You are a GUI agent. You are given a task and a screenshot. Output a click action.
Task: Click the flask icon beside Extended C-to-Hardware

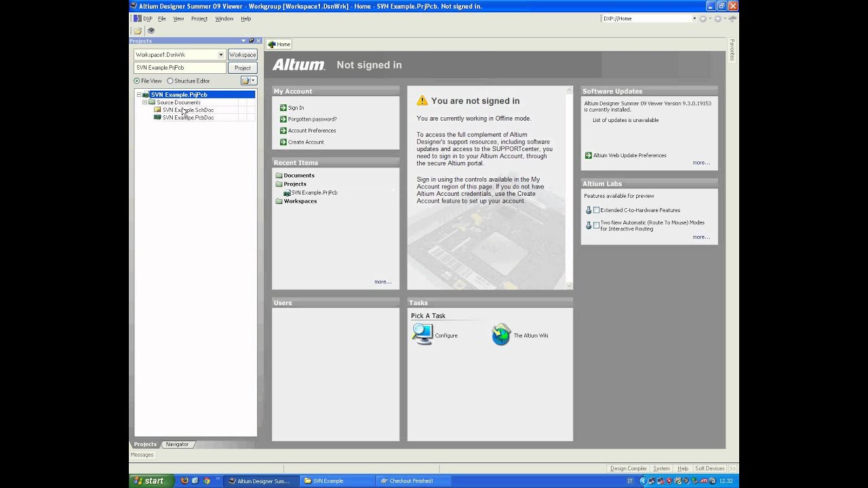point(589,210)
